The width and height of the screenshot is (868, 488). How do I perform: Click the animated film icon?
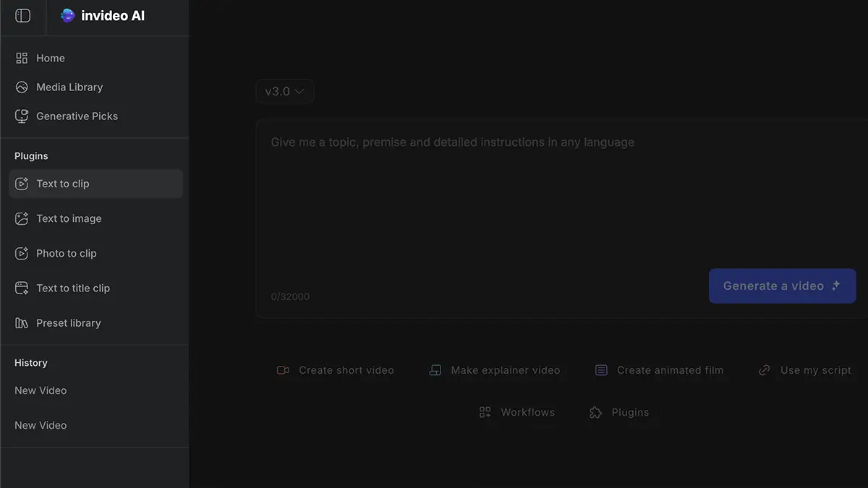[x=601, y=370]
